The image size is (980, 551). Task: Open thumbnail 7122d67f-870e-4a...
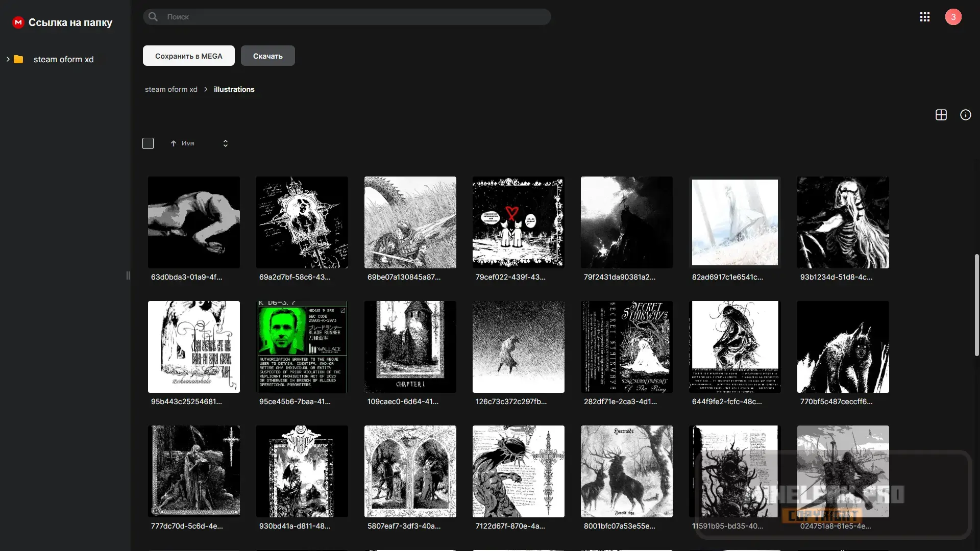[x=519, y=471]
